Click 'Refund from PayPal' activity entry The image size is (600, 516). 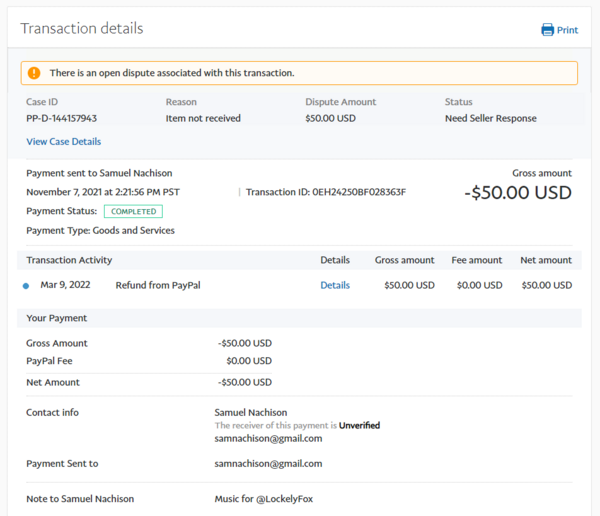(x=158, y=285)
